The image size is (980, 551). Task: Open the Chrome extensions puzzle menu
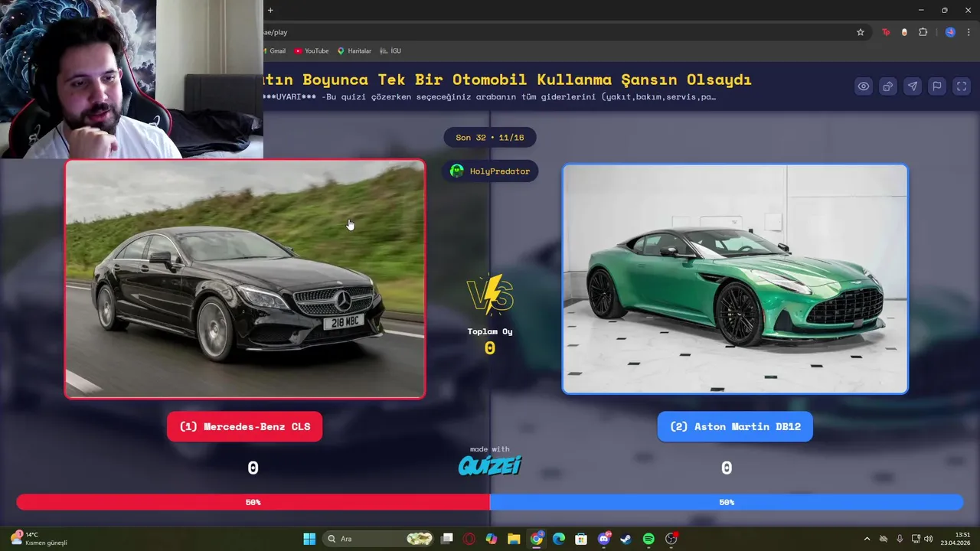pyautogui.click(x=923, y=32)
